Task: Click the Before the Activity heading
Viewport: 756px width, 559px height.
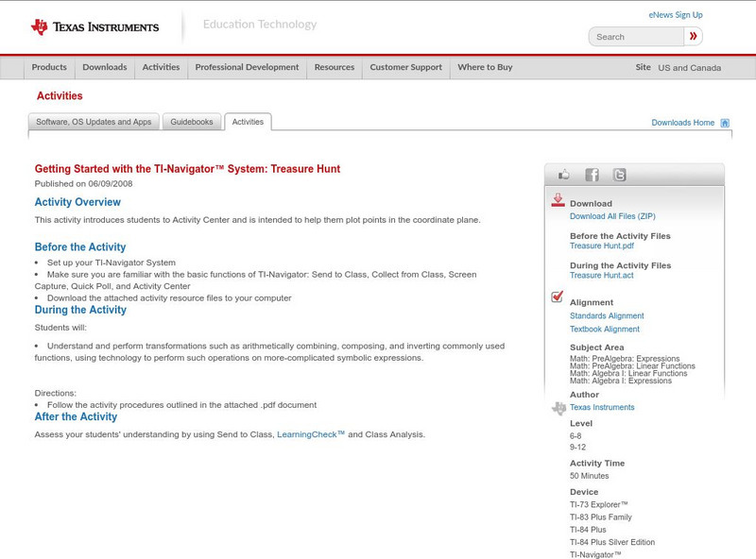Action: tap(80, 246)
